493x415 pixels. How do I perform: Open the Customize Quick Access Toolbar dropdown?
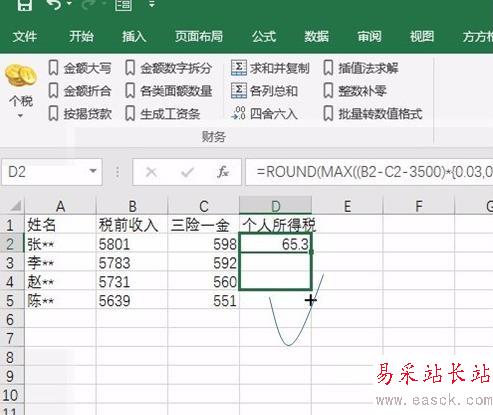[152, 4]
